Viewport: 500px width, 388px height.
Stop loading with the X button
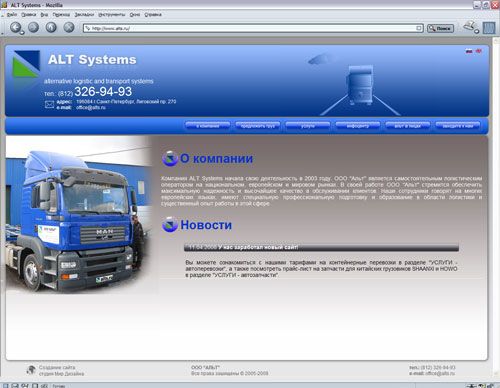click(x=69, y=27)
